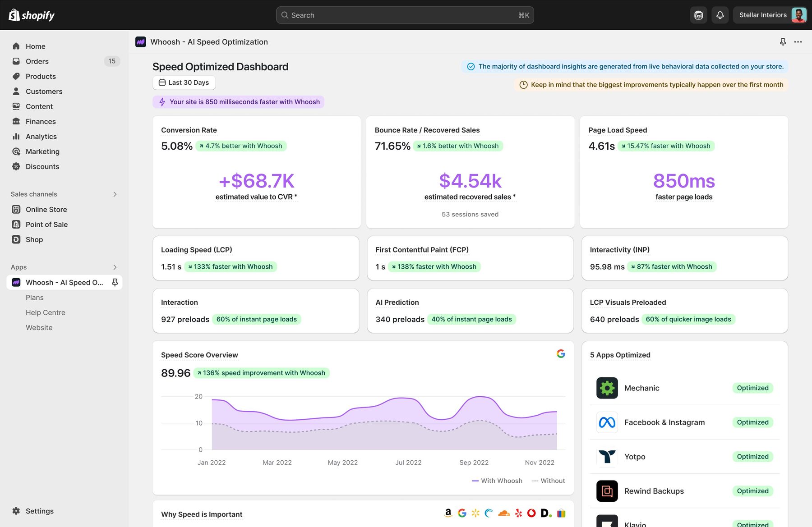
Task: Expand the Sales channels section
Action: pyautogui.click(x=115, y=194)
